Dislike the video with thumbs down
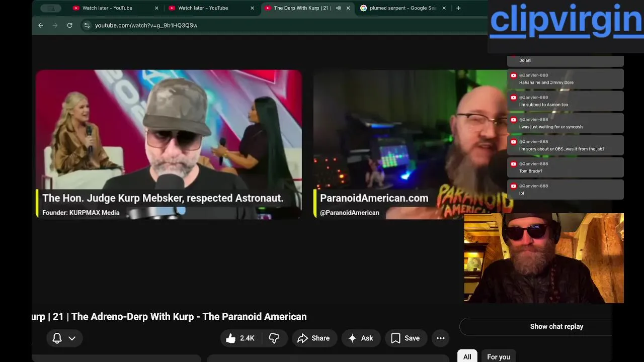This screenshot has height=362, width=644. (274, 338)
